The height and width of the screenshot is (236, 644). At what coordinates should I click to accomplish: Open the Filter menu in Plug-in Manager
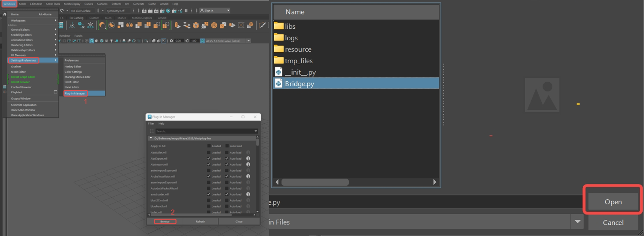(151, 123)
